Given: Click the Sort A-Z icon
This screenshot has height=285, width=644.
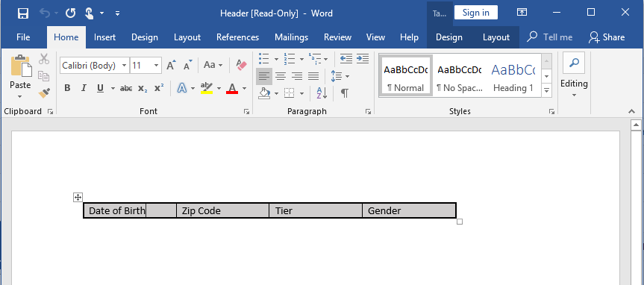Looking at the screenshot, I should (322, 93).
